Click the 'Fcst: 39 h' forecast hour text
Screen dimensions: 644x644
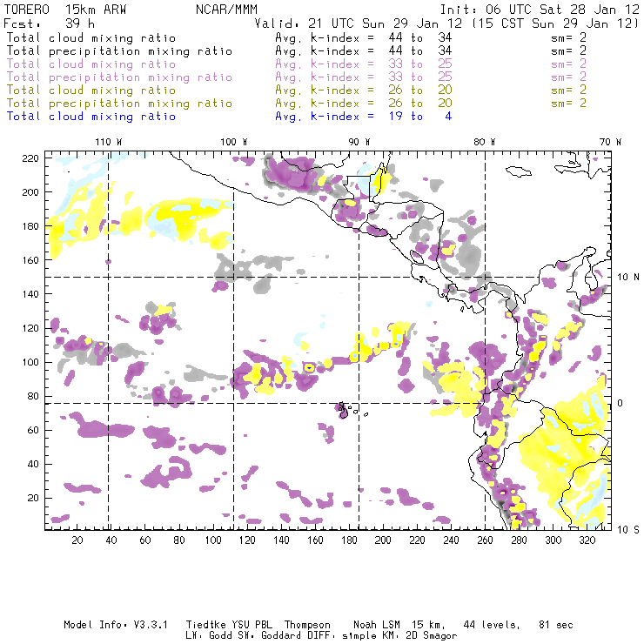pos(49,23)
